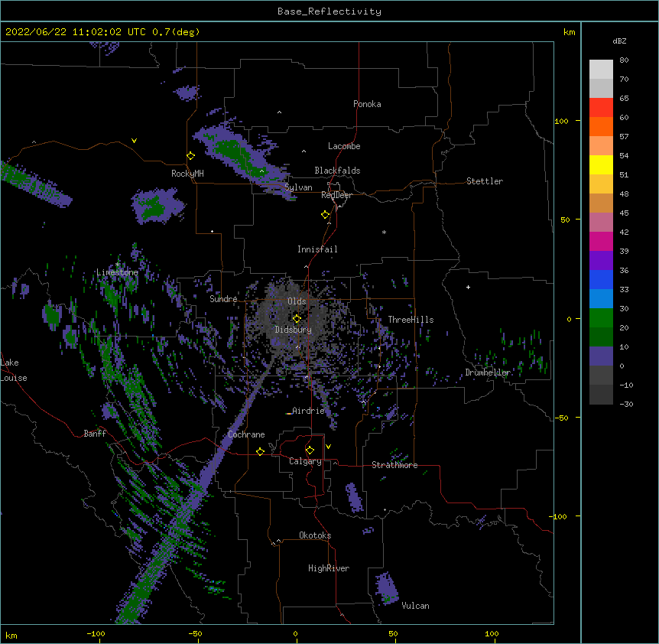This screenshot has width=659, height=644.
Task: Click the Cochrane label
Action: (246, 434)
